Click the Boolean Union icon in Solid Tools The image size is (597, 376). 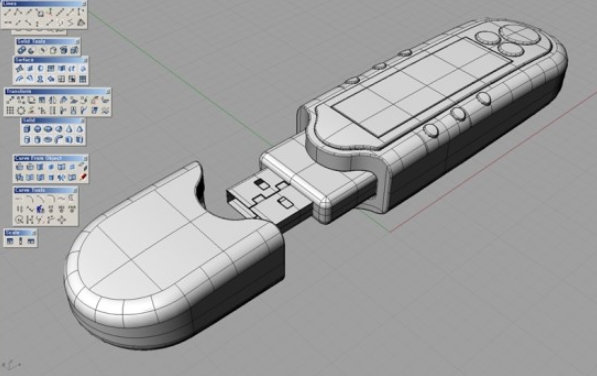click(21, 50)
